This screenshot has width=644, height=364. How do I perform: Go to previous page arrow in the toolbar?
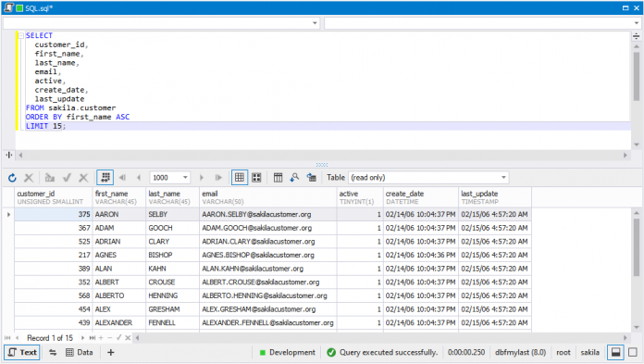point(139,178)
